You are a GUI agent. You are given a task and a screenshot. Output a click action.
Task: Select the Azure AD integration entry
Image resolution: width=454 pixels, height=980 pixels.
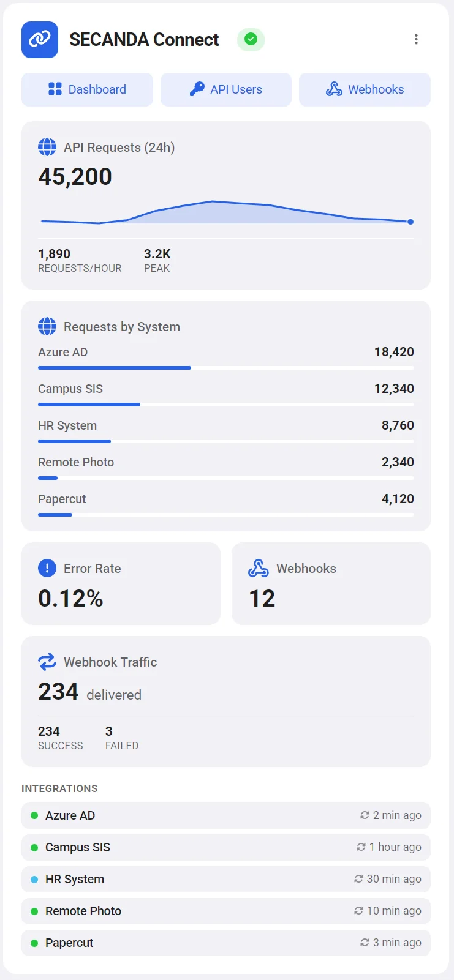pos(225,815)
